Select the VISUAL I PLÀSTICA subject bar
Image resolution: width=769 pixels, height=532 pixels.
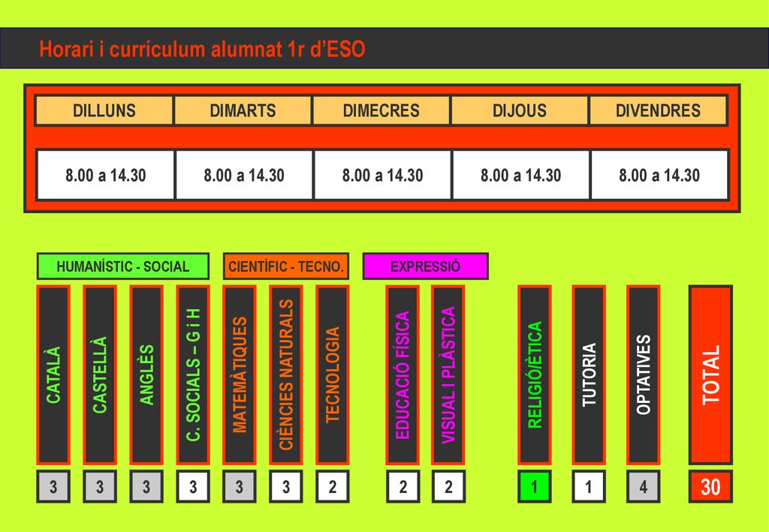(448, 374)
